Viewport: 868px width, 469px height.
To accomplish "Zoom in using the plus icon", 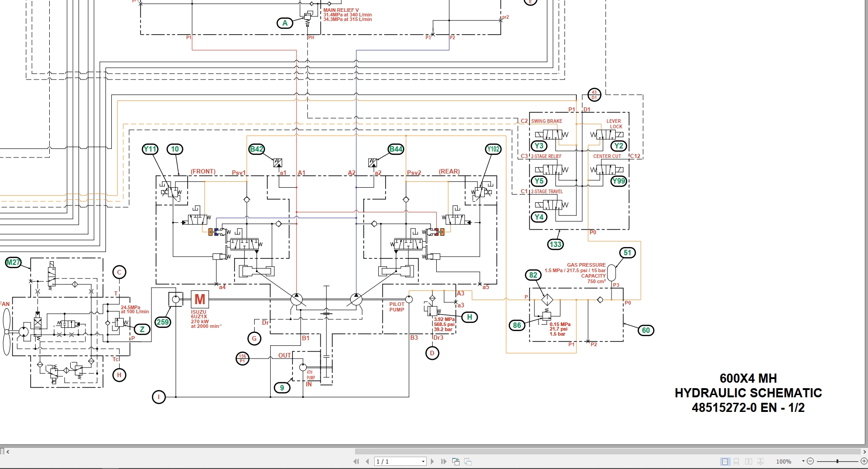I will tap(863, 461).
